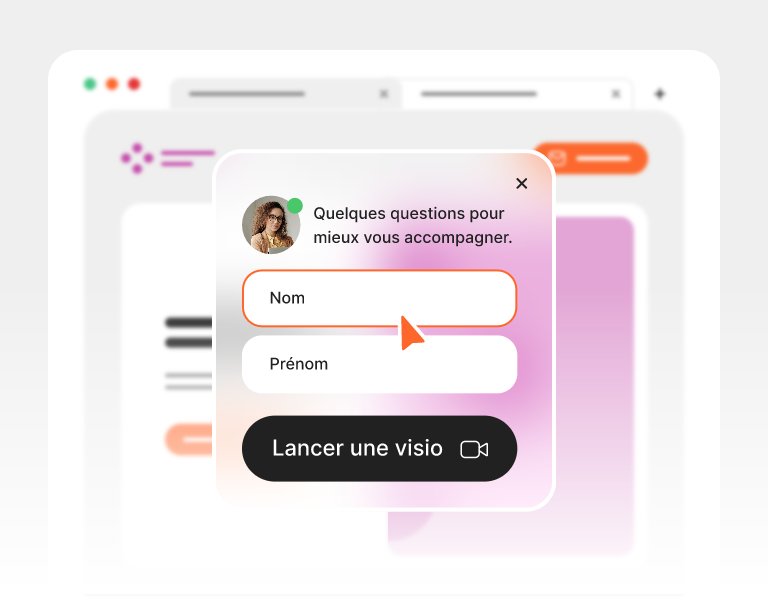768x600 pixels.
Task: Close the first browser tab
Action: (384, 94)
